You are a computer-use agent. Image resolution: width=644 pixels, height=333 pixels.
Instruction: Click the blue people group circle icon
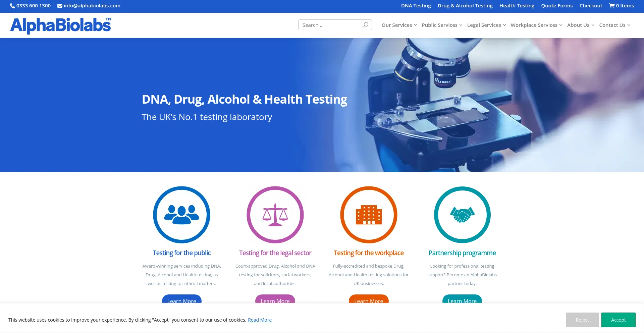[181, 215]
